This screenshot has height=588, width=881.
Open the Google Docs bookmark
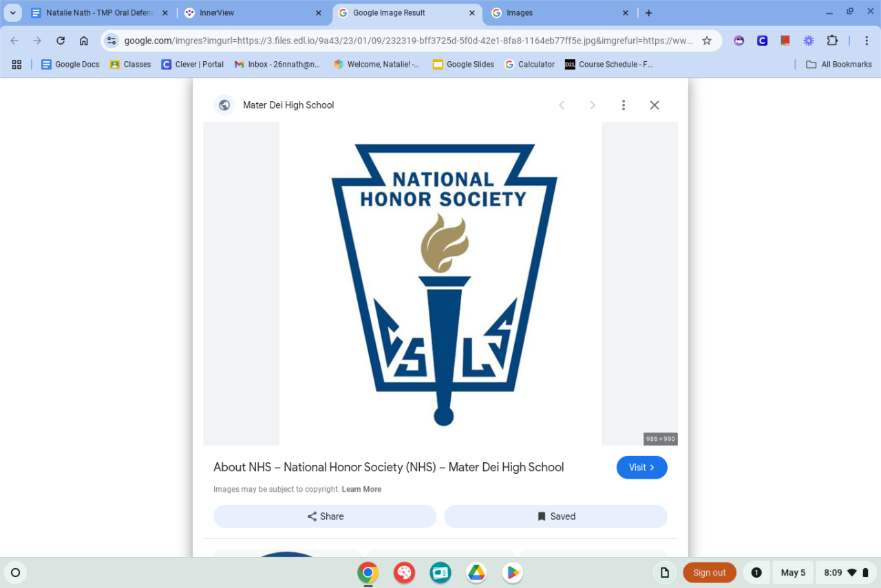pos(70,65)
